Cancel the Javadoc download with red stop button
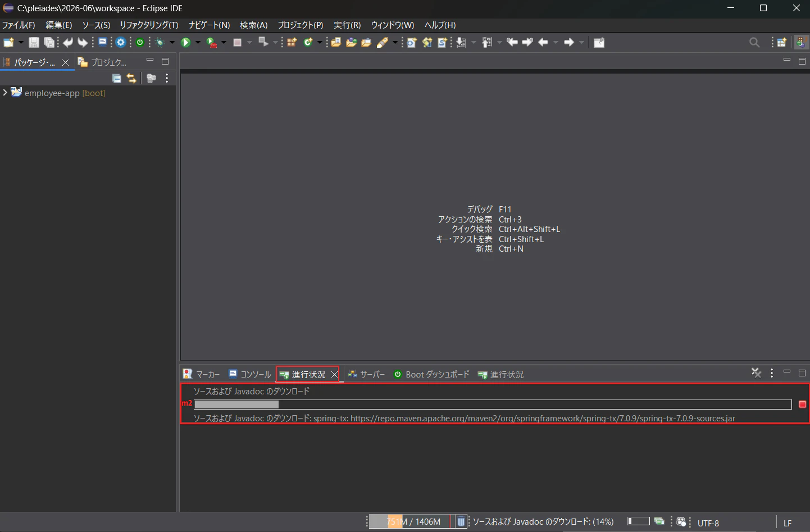Viewport: 810px width, 532px height. click(802, 404)
